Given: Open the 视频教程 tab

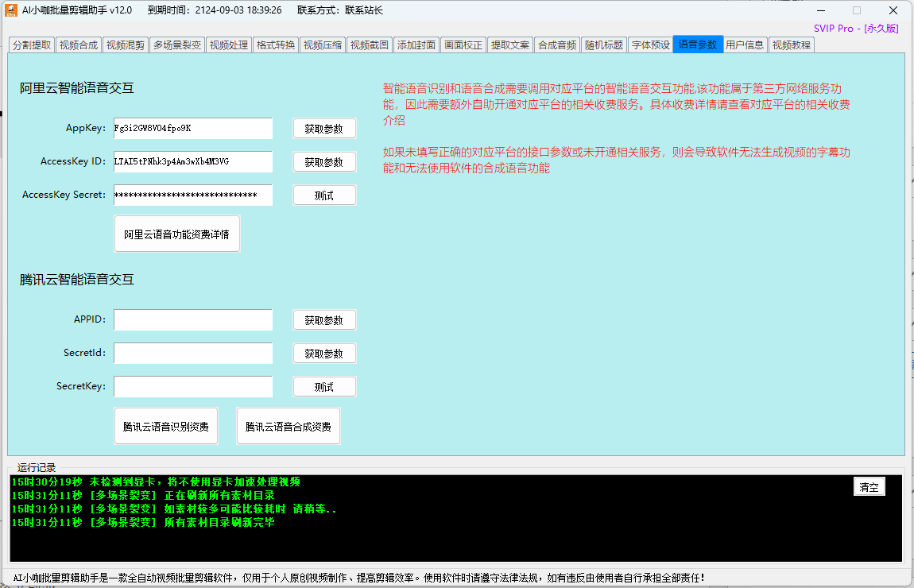Looking at the screenshot, I should pos(791,45).
